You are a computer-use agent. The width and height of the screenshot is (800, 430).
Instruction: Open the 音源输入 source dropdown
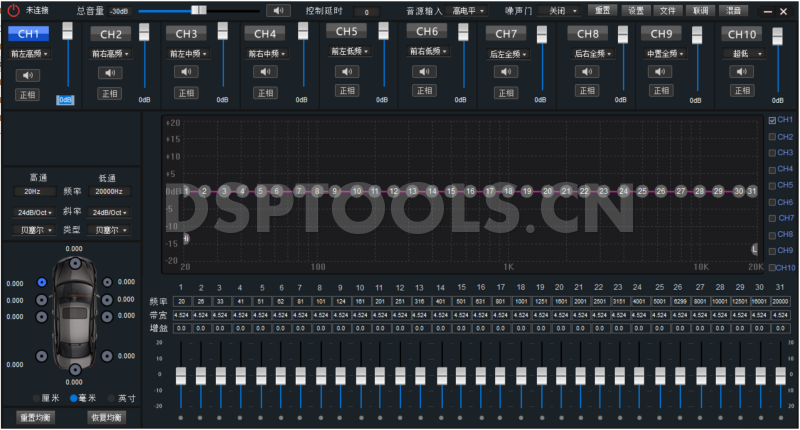tap(467, 10)
